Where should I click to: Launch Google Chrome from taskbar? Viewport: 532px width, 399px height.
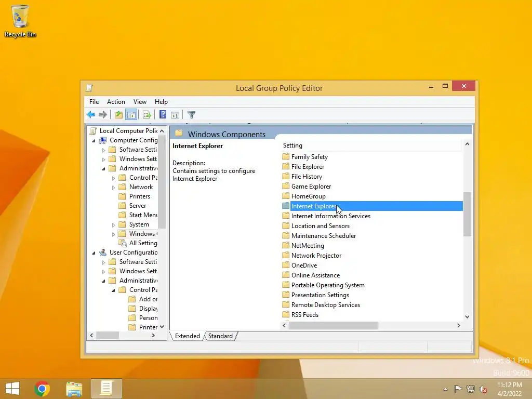42,389
